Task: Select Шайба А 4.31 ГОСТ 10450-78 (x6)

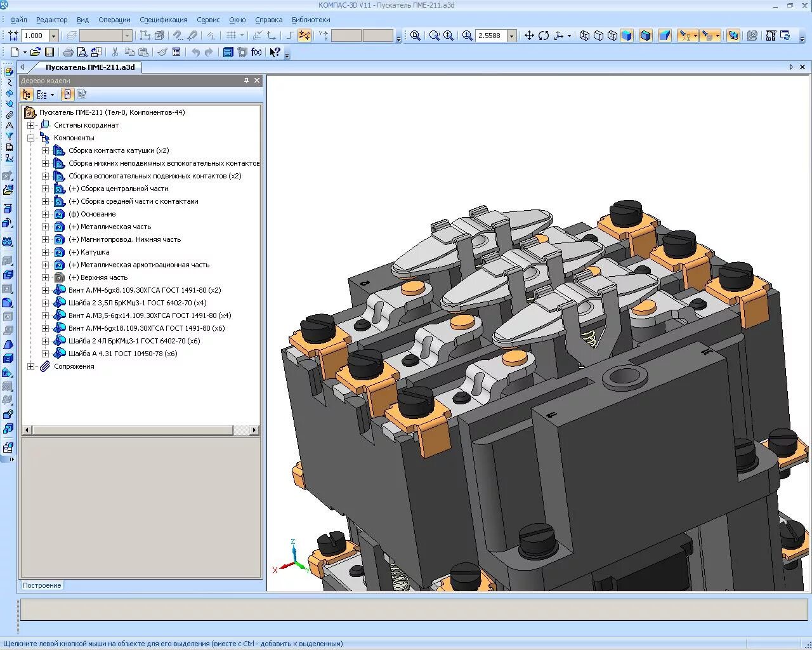Action: [x=123, y=354]
